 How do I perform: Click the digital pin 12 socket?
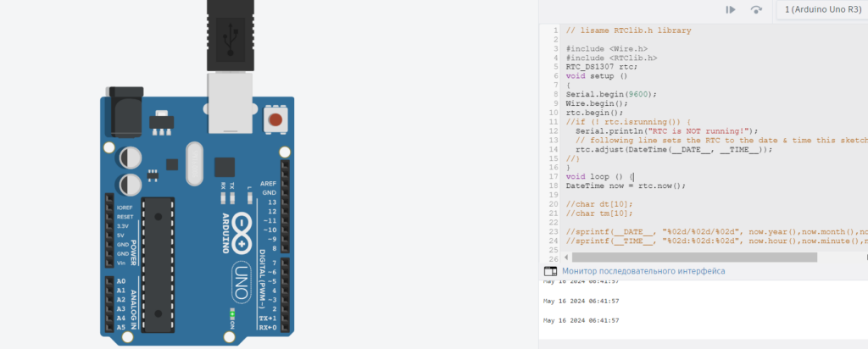click(x=285, y=211)
